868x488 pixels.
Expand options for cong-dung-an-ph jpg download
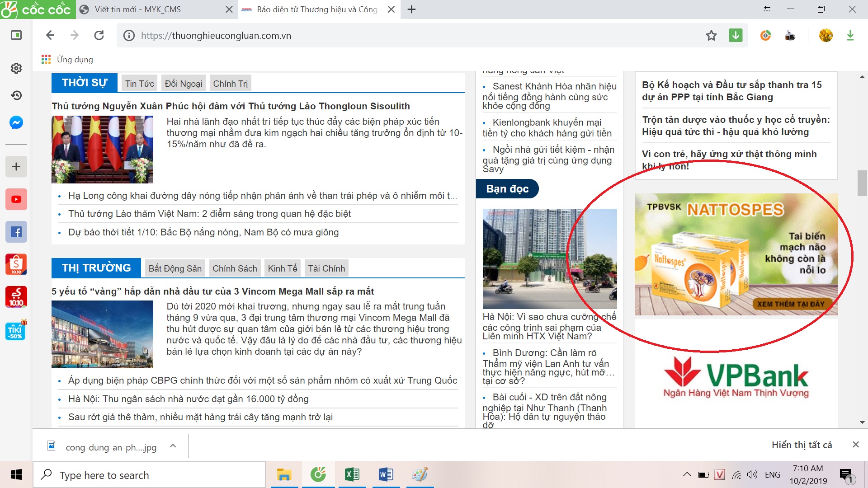point(173,446)
